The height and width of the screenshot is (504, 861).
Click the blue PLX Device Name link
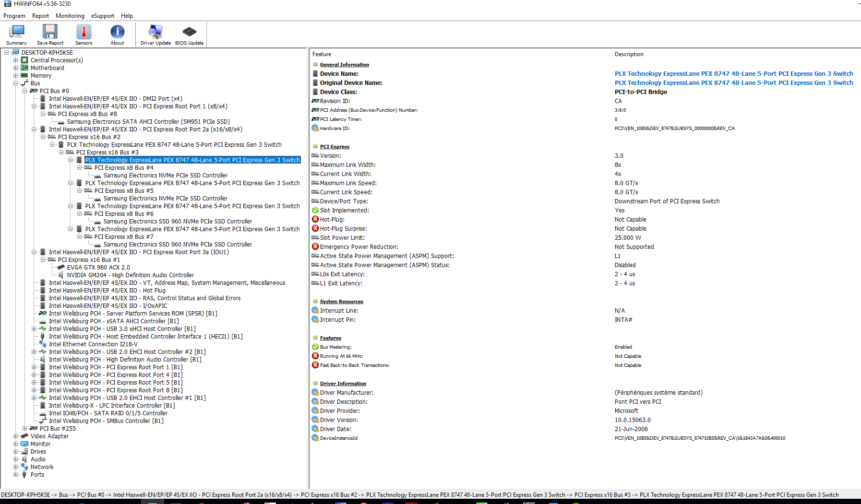tap(733, 74)
